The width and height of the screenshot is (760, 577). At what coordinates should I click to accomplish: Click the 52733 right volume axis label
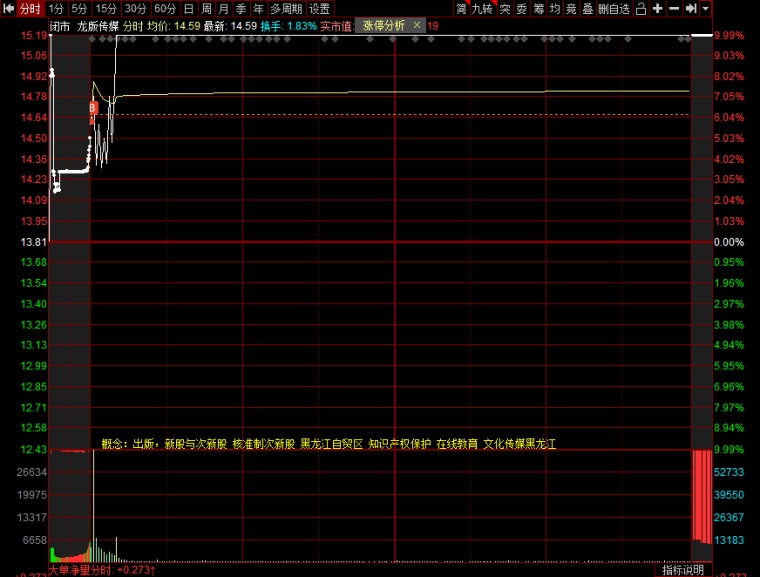[x=728, y=472]
